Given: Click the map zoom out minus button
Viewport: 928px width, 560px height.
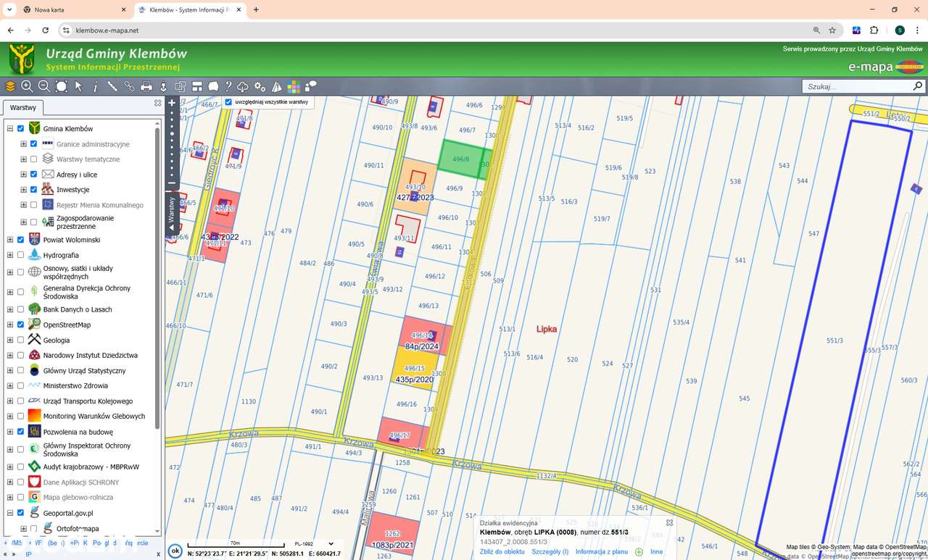Looking at the screenshot, I should 172,183.
